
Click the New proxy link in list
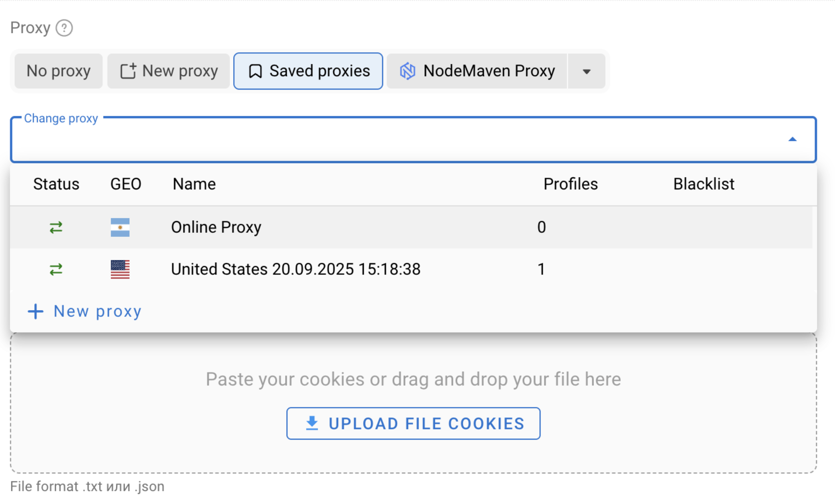[97, 311]
